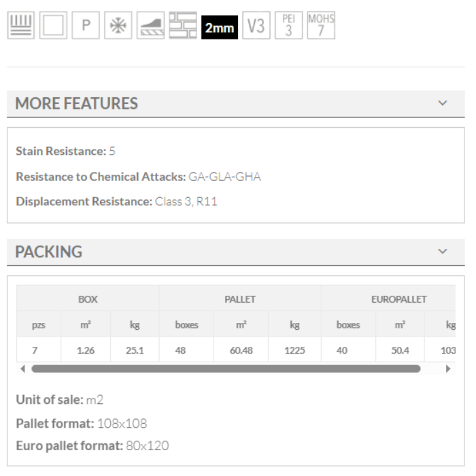
Task: Click the EUROPALLET column group header
Action: 398,299
